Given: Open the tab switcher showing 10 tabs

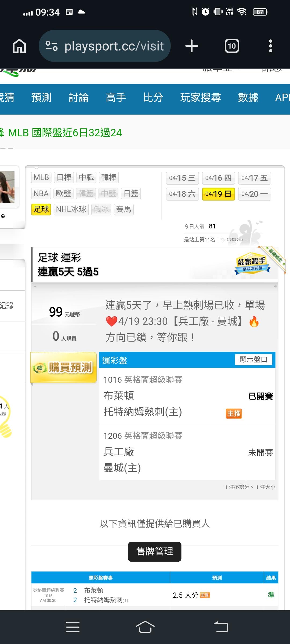Looking at the screenshot, I should pyautogui.click(x=232, y=46).
